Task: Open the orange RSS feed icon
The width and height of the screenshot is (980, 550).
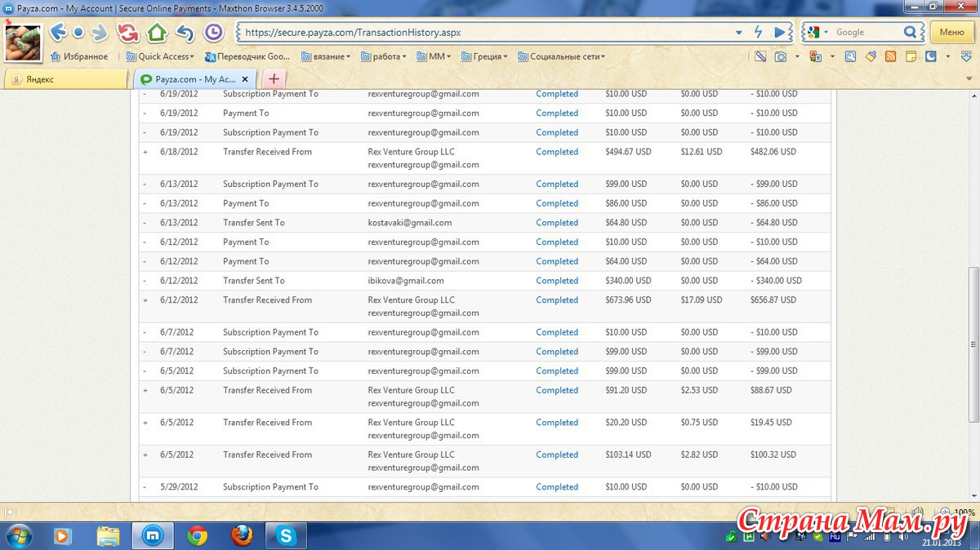Action: [890, 56]
